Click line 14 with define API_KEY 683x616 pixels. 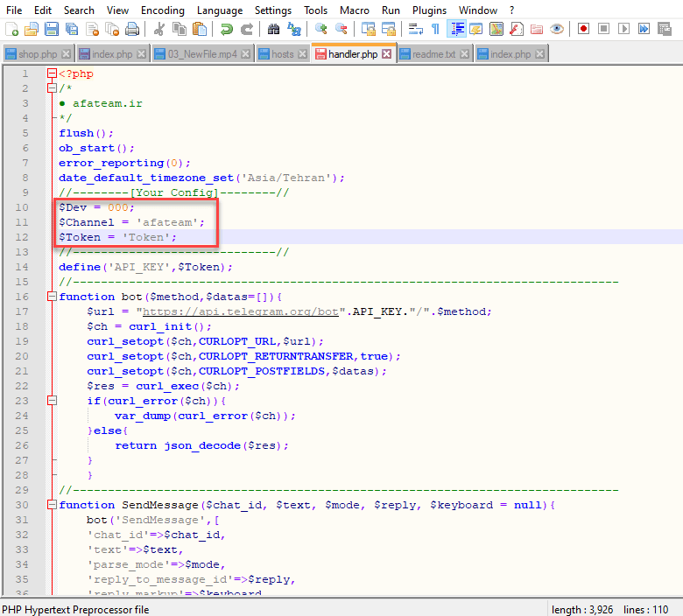(x=145, y=267)
